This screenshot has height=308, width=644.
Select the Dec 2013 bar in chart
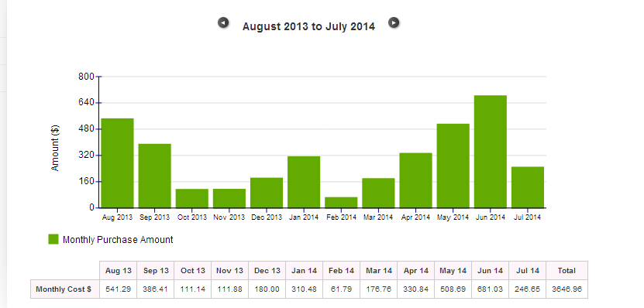click(x=267, y=193)
